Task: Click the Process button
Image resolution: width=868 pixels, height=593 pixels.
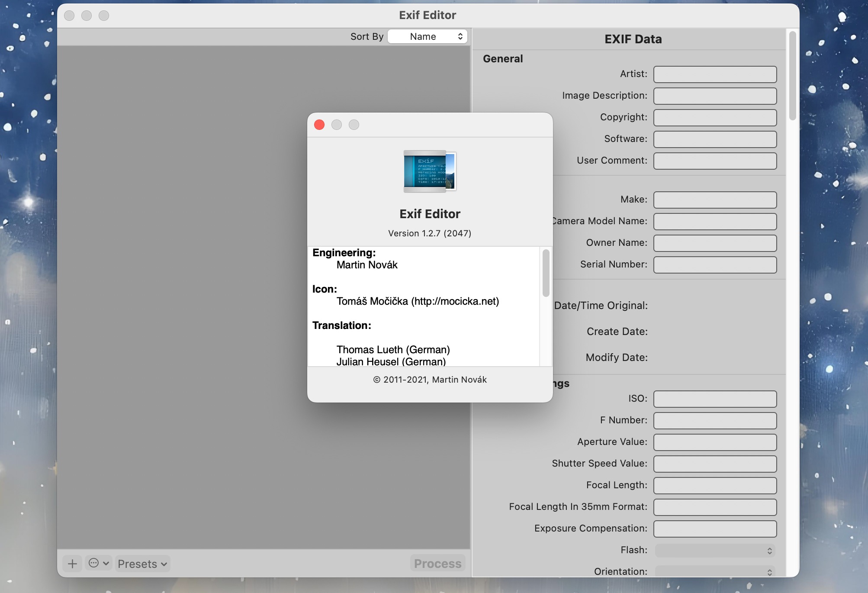Action: click(x=437, y=563)
